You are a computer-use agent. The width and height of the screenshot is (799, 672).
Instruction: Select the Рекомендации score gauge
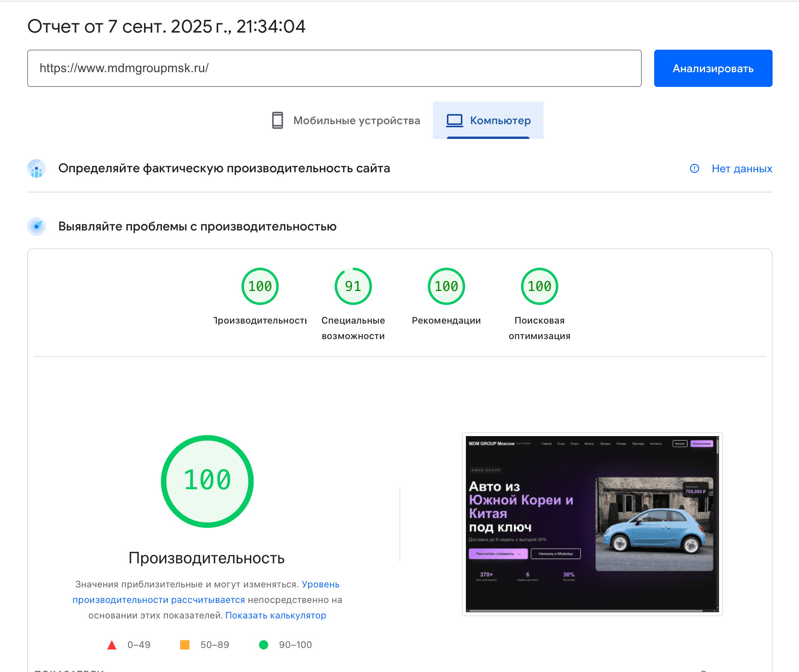coord(446,286)
